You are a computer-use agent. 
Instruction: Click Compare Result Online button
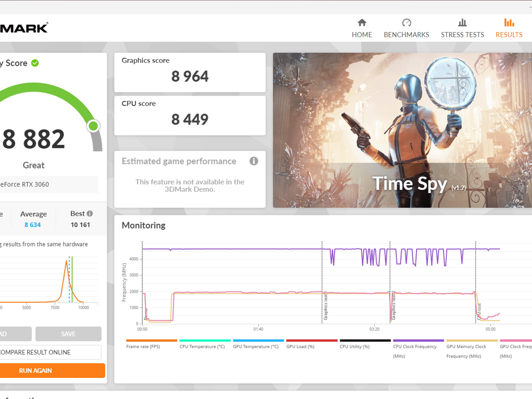point(51,352)
